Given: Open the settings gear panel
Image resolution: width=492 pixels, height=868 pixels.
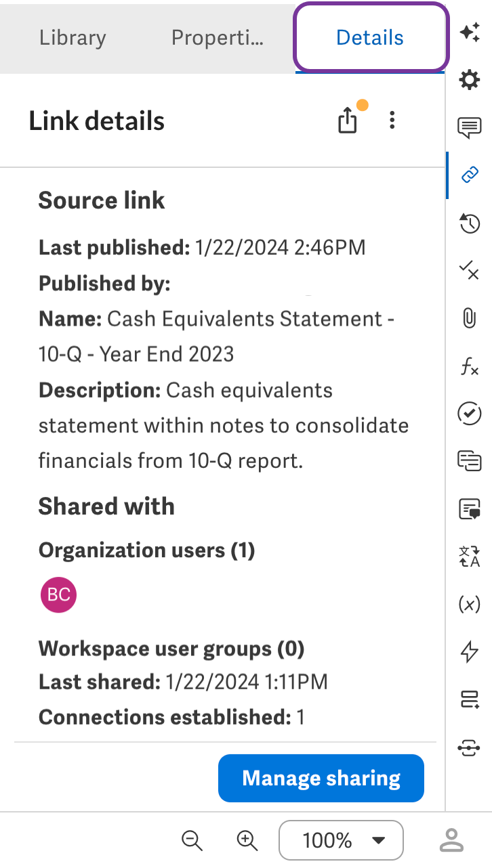Looking at the screenshot, I should [x=470, y=81].
